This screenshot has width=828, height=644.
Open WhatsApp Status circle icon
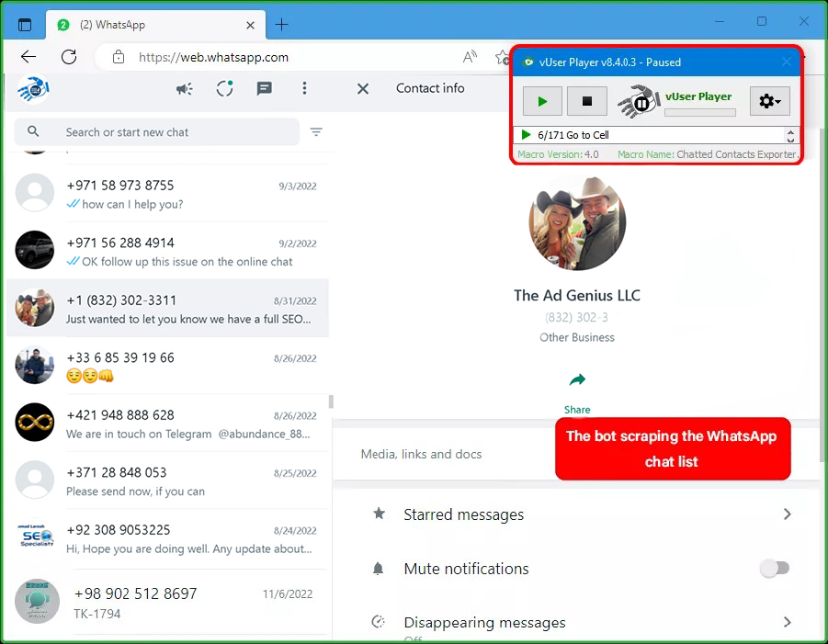[x=224, y=88]
